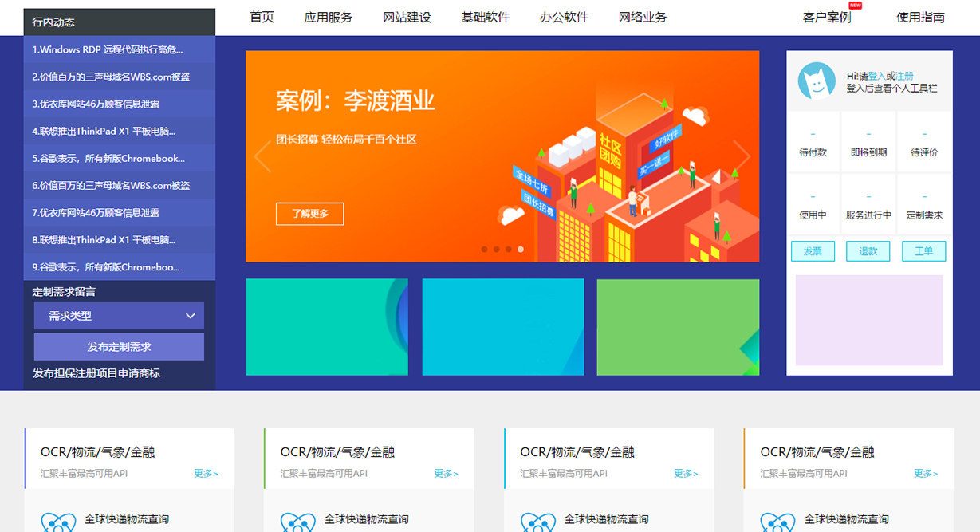Screen dimensions: 980x532
Task: Click the cat avatar icon in user panel
Action: pos(817,81)
